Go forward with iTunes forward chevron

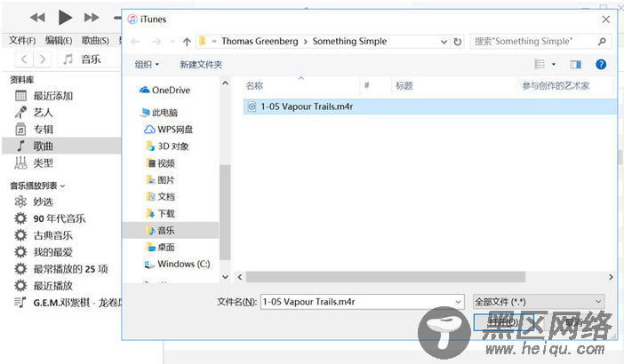[42, 59]
